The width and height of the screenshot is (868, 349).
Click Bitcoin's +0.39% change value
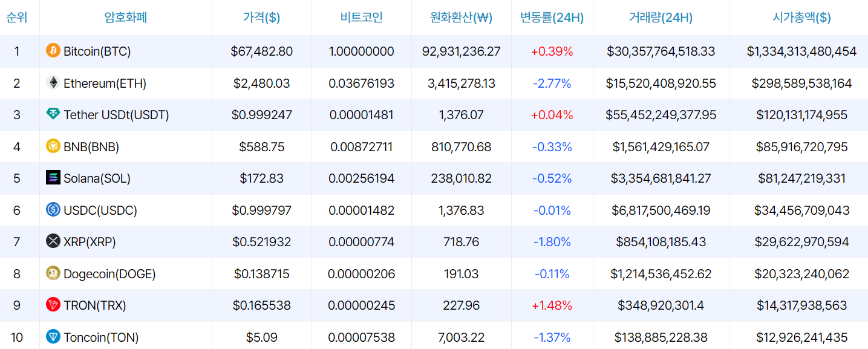(552, 51)
